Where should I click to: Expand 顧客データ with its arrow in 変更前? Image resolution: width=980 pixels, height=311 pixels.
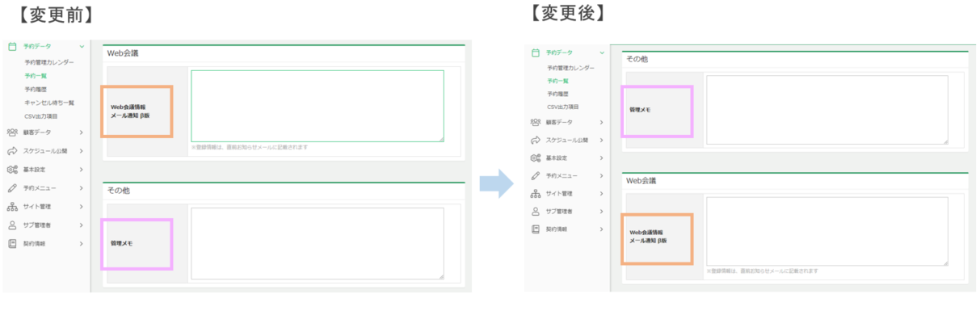[82, 132]
